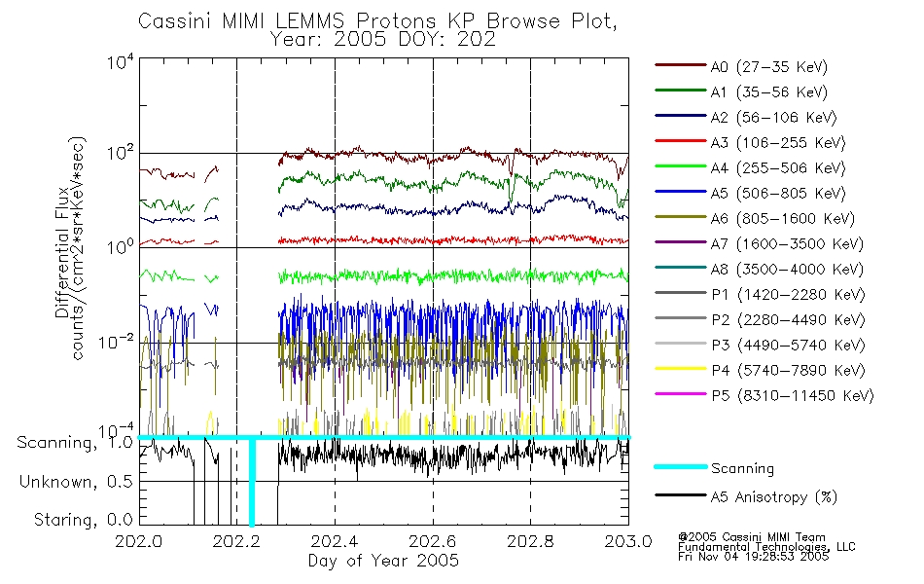The height and width of the screenshot is (584, 924).
Task: Click the P2 (2280-4490 KeV) legend label
Action: coord(788,320)
